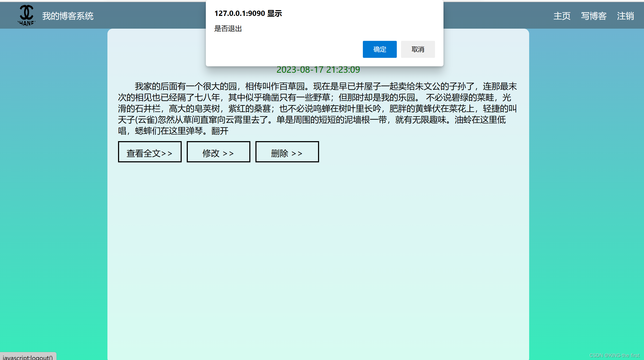Open 写博客 to write a new blog
This screenshot has height=360, width=644.
click(594, 16)
